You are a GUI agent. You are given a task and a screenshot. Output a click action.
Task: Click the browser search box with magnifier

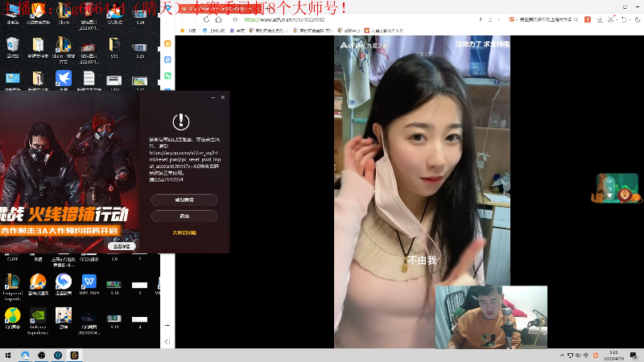pyautogui.click(x=544, y=19)
